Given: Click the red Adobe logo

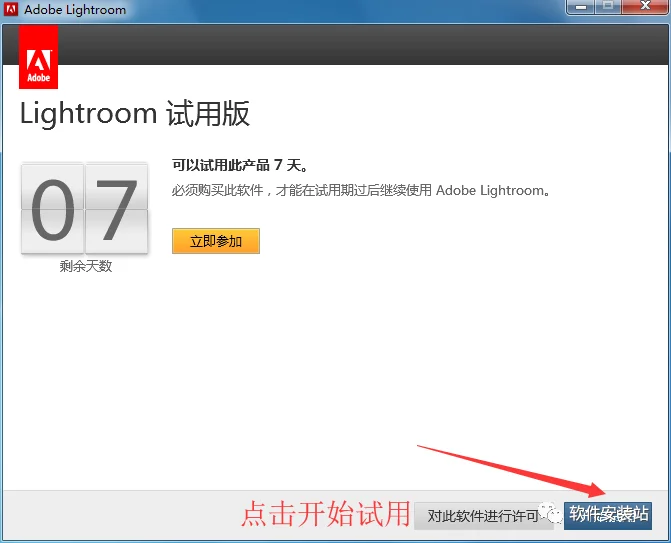Looking at the screenshot, I should click(39, 56).
